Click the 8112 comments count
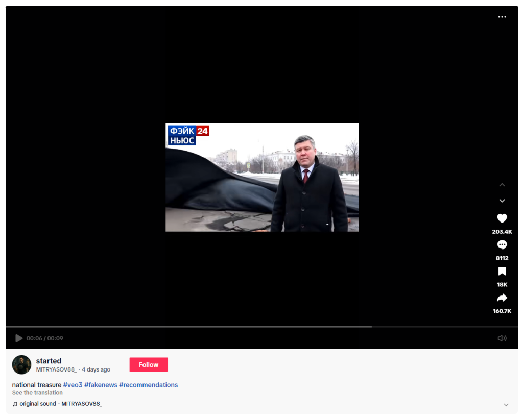 coord(502,258)
